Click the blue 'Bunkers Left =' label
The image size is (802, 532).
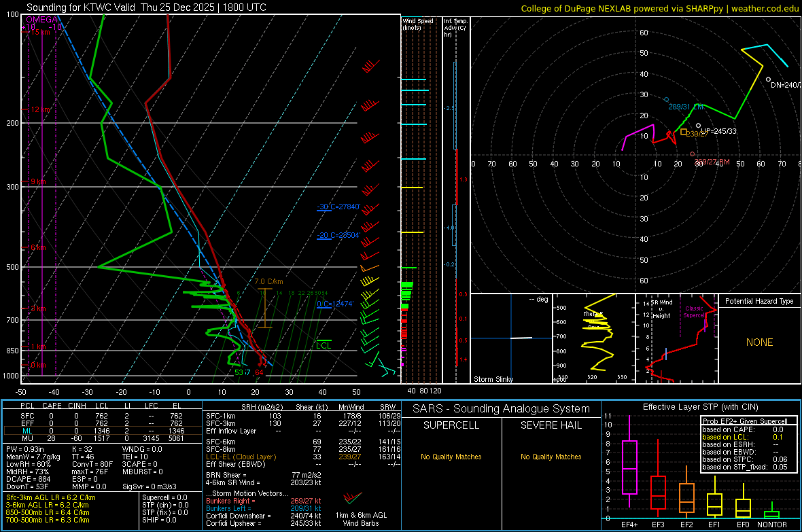click(228, 508)
